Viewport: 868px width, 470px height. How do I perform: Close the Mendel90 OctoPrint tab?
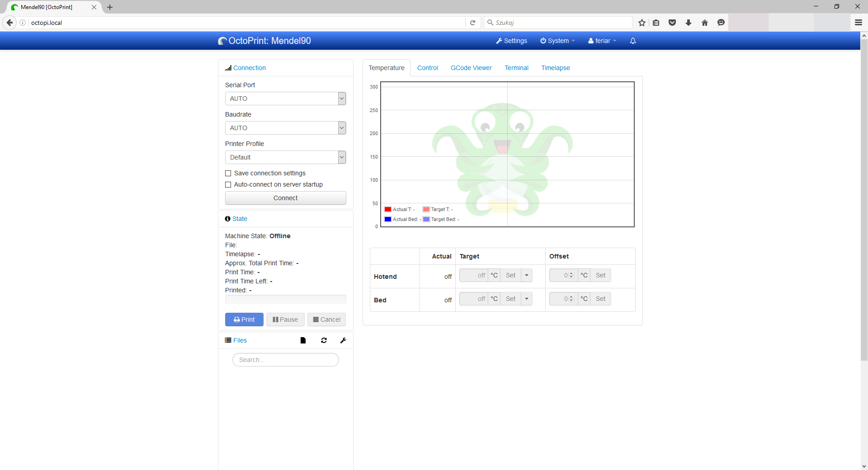click(x=94, y=7)
